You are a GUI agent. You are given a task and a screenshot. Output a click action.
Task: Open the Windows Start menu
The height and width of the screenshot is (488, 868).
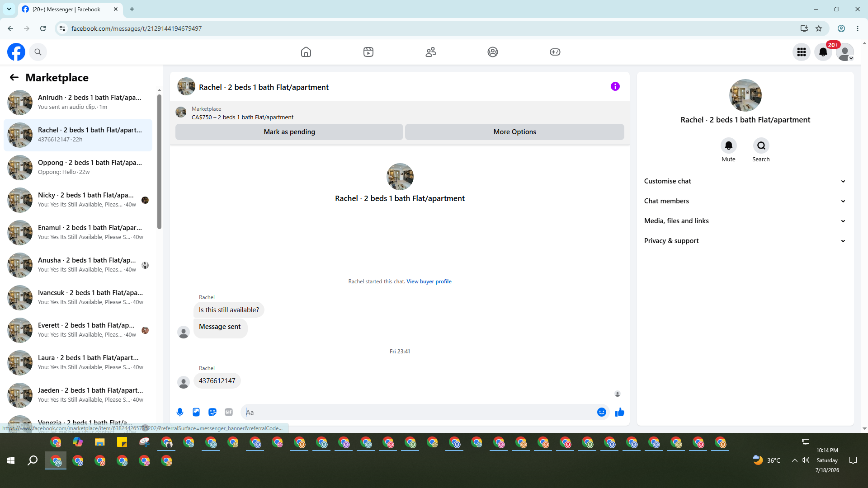[11, 460]
